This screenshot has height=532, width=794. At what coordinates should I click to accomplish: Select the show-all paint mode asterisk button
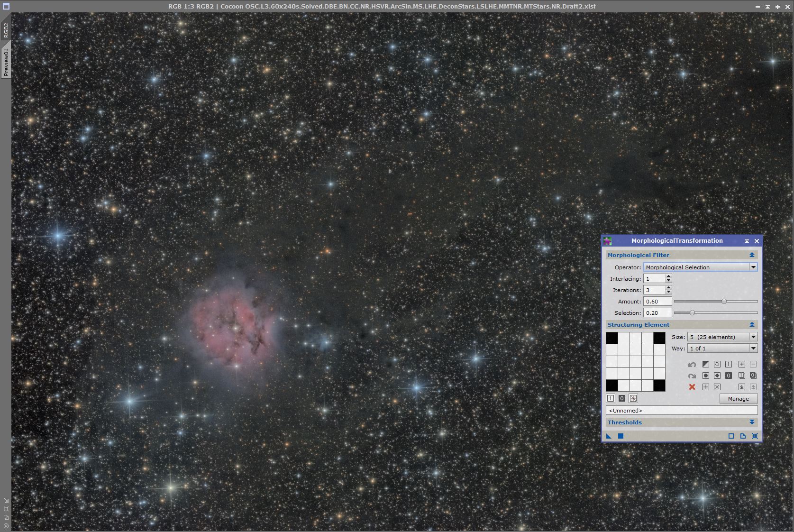[633, 398]
